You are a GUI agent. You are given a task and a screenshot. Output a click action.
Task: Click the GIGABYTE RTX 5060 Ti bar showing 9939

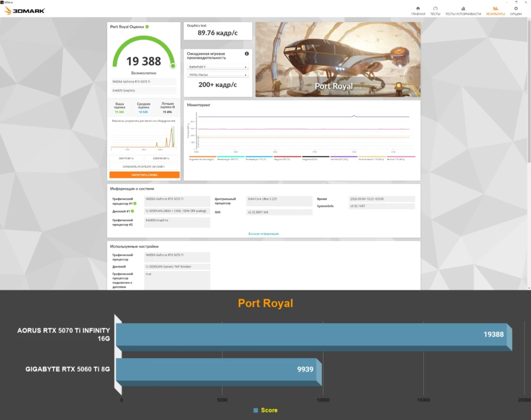219,371
